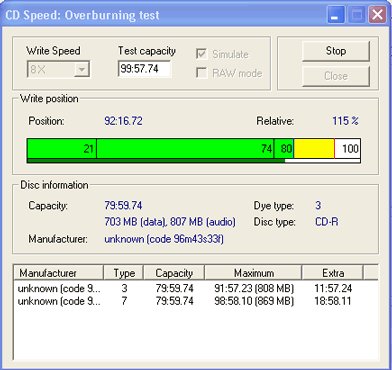The height and width of the screenshot is (370, 392).
Task: Click the extra value 11:57.24
Action: coord(333,288)
